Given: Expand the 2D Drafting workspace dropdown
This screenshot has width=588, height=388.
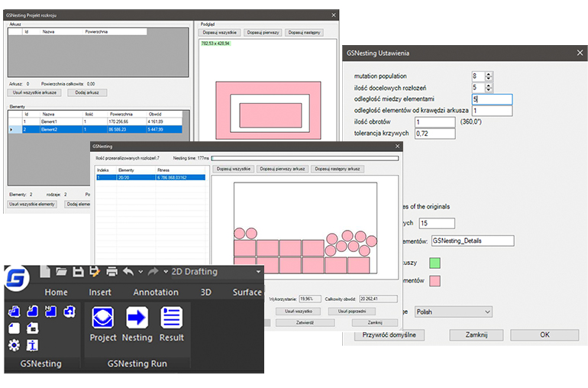Looking at the screenshot, I should [258, 271].
